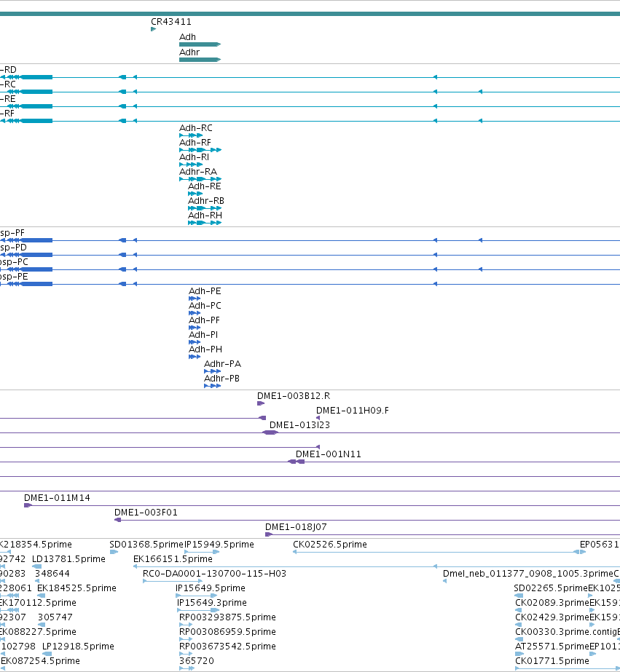Select the Adh-PH protein label

(x=205, y=349)
